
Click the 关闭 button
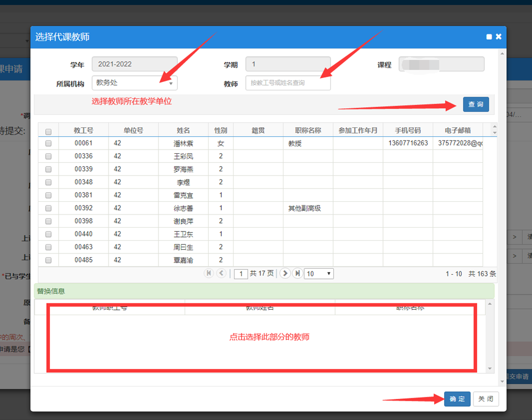tap(486, 399)
